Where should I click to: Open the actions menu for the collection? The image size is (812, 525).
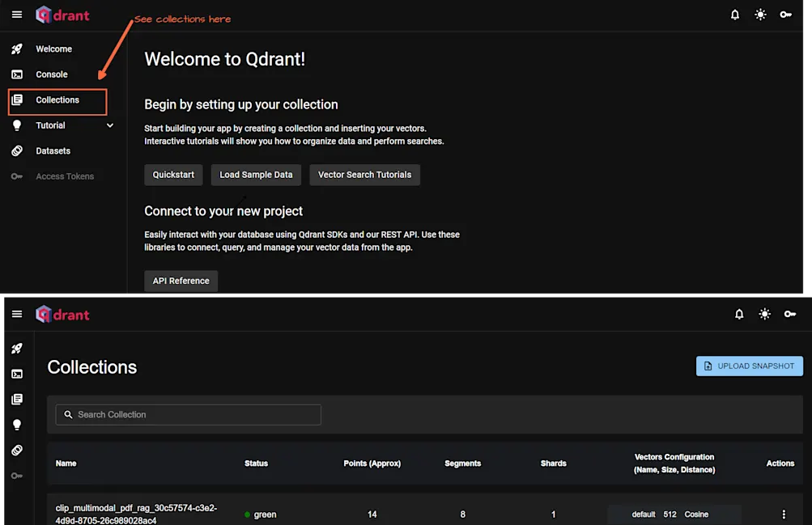783,514
